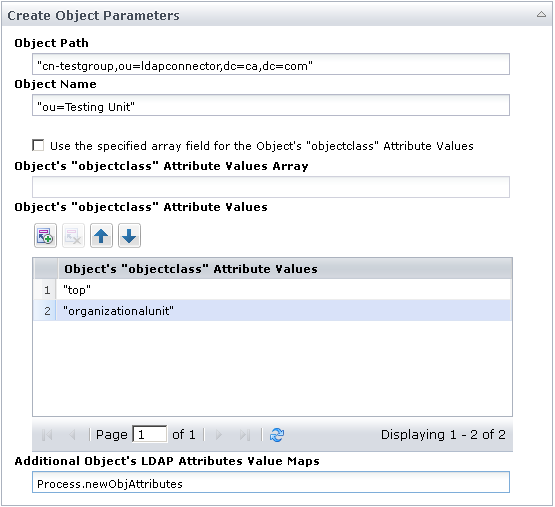Click the objectclass Attribute Values column header
This screenshot has height=507, width=555.
tap(285, 269)
